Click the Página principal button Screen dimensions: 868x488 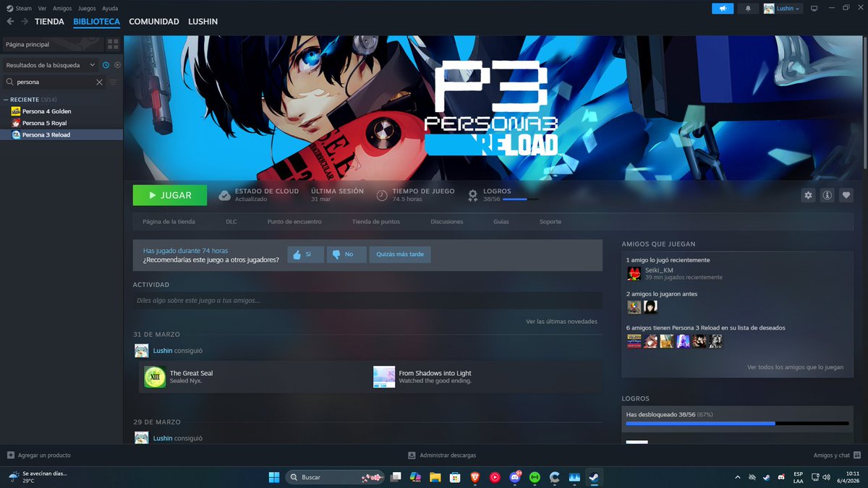click(x=52, y=44)
